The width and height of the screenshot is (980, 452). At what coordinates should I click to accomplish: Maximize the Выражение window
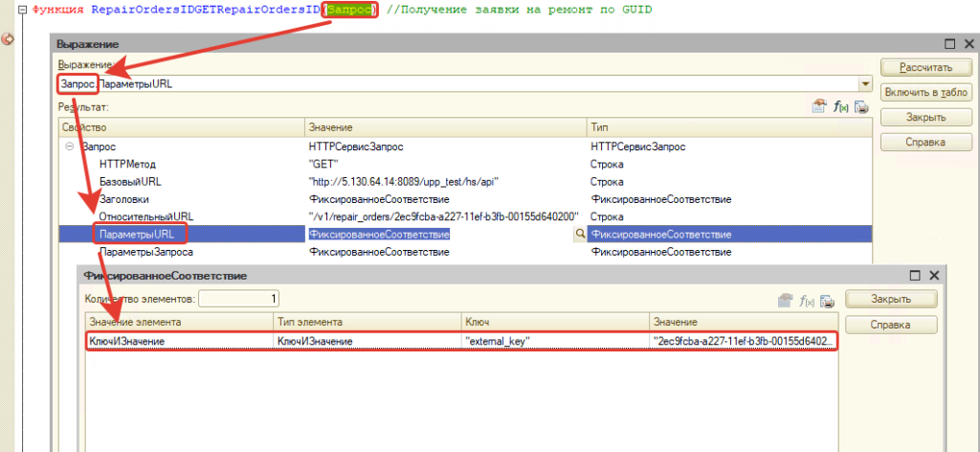coord(949,44)
